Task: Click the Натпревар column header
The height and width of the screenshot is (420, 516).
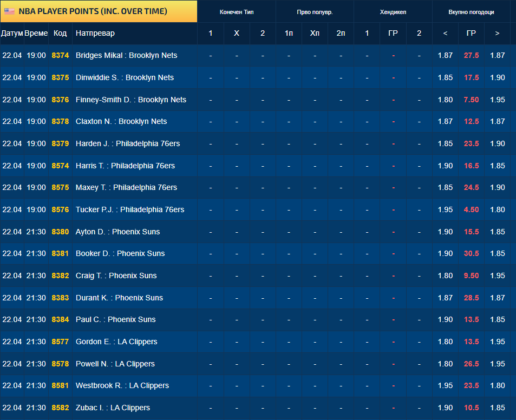Action: 95,33
